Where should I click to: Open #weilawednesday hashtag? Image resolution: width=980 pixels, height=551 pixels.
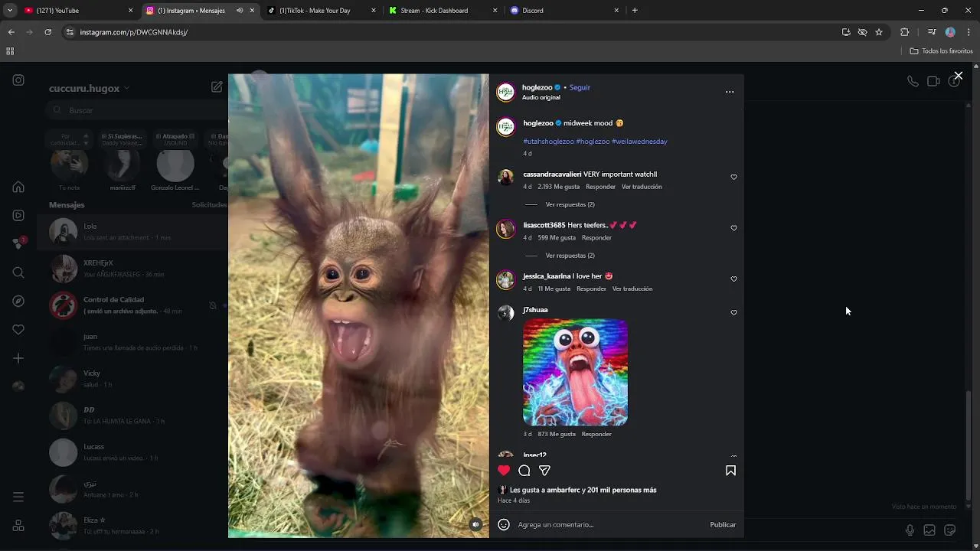pyautogui.click(x=639, y=142)
